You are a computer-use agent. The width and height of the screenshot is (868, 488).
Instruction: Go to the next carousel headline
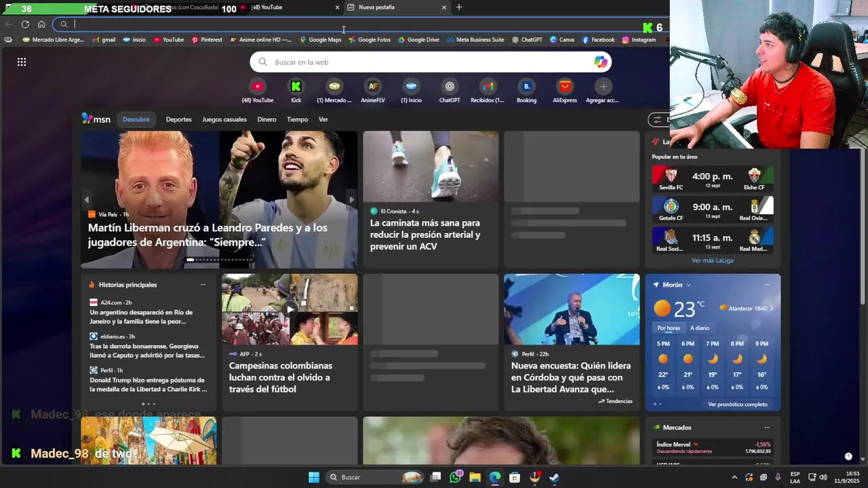[351, 200]
